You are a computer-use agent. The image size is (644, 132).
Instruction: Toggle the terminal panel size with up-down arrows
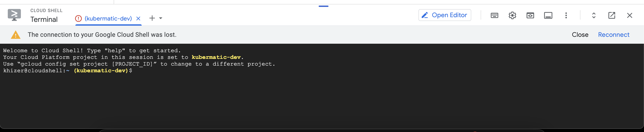point(594,15)
